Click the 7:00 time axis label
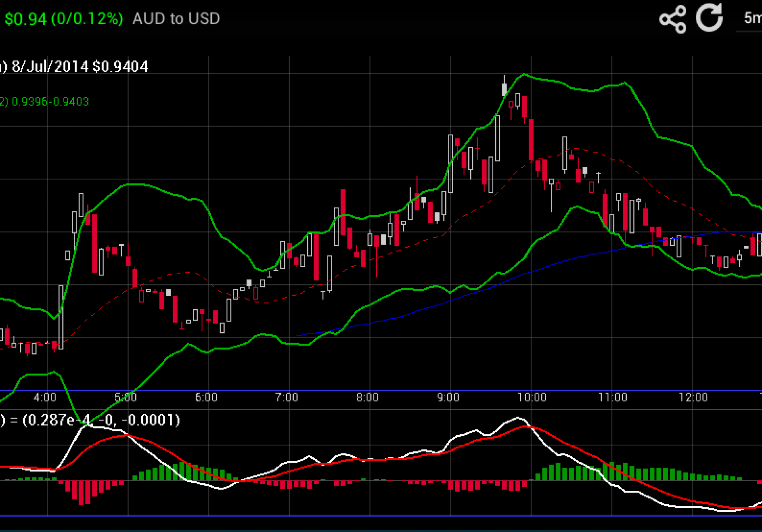Viewport: 762px width, 532px height. (x=287, y=397)
